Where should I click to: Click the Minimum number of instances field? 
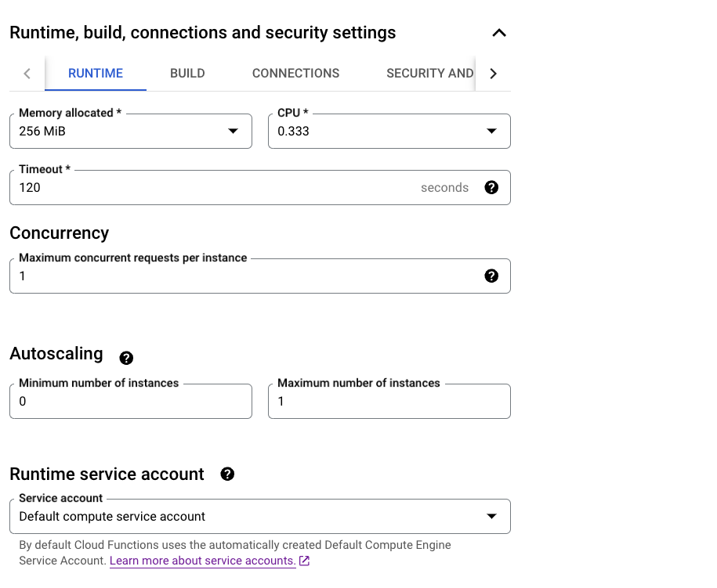[x=131, y=402]
